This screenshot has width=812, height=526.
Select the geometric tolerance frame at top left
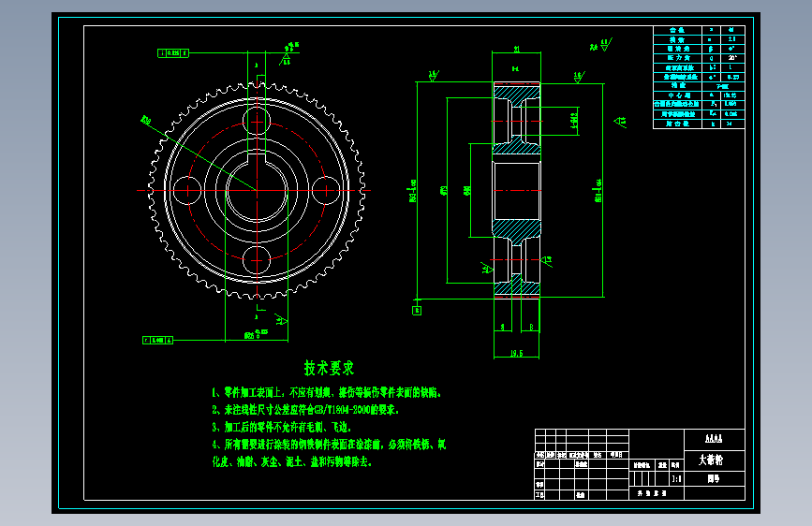click(x=173, y=52)
